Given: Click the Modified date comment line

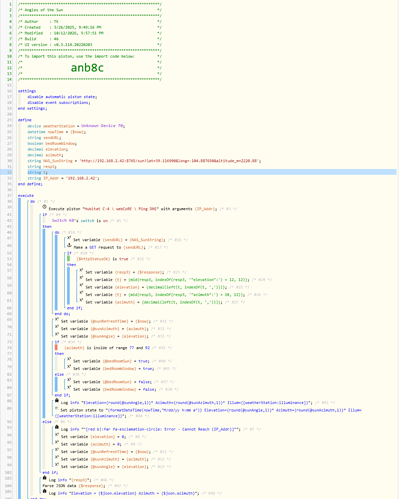Looking at the screenshot, I should pos(90,33).
